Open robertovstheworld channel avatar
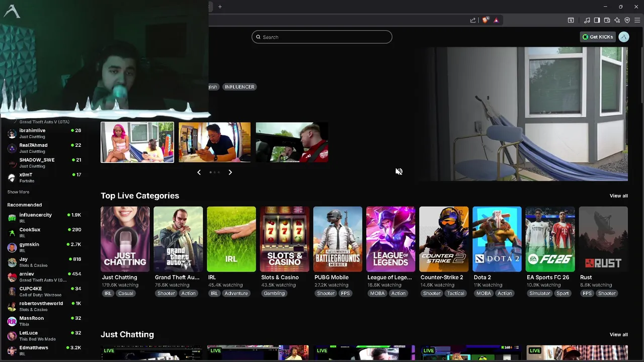 [x=12, y=306]
